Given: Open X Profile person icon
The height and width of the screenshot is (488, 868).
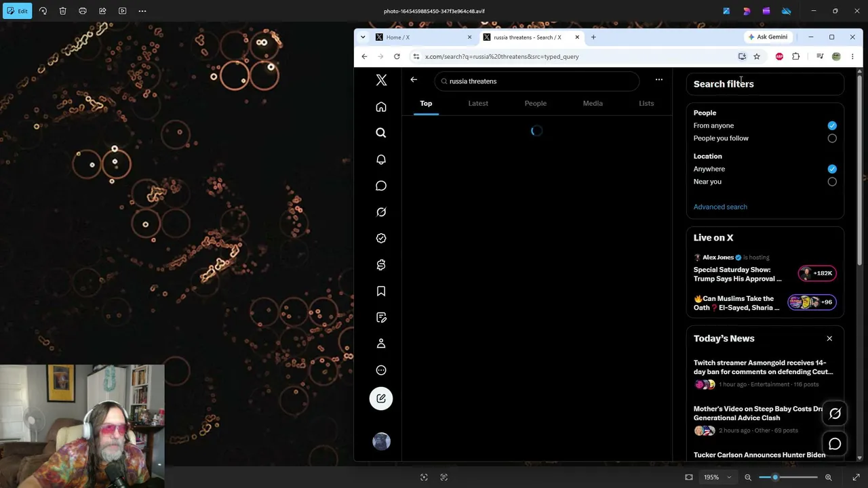Looking at the screenshot, I should click(381, 344).
